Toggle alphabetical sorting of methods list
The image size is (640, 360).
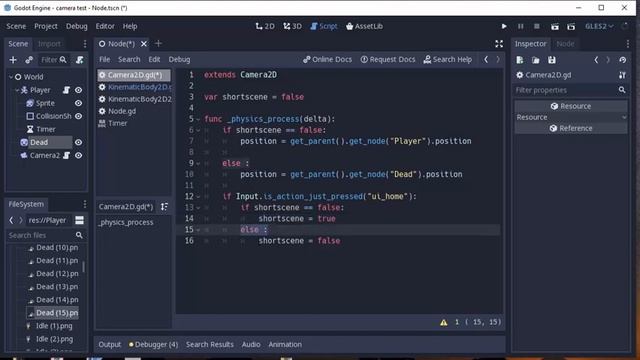tap(164, 207)
